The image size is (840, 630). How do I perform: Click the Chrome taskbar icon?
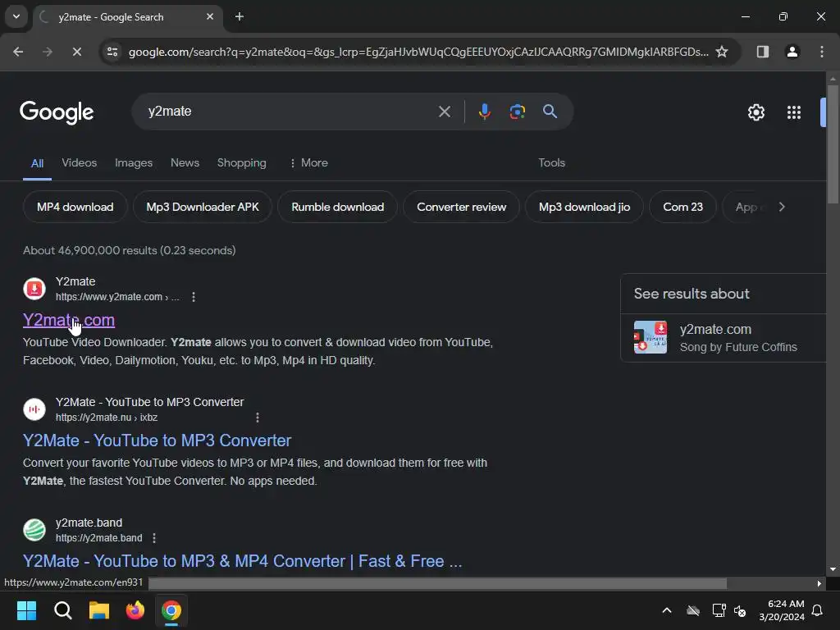171,610
